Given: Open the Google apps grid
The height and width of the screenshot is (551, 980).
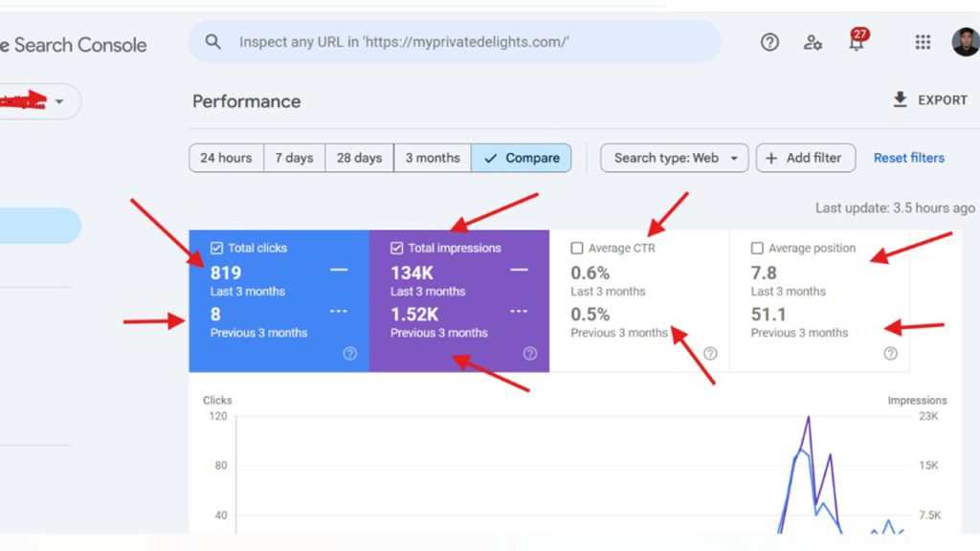Looking at the screenshot, I should (922, 42).
